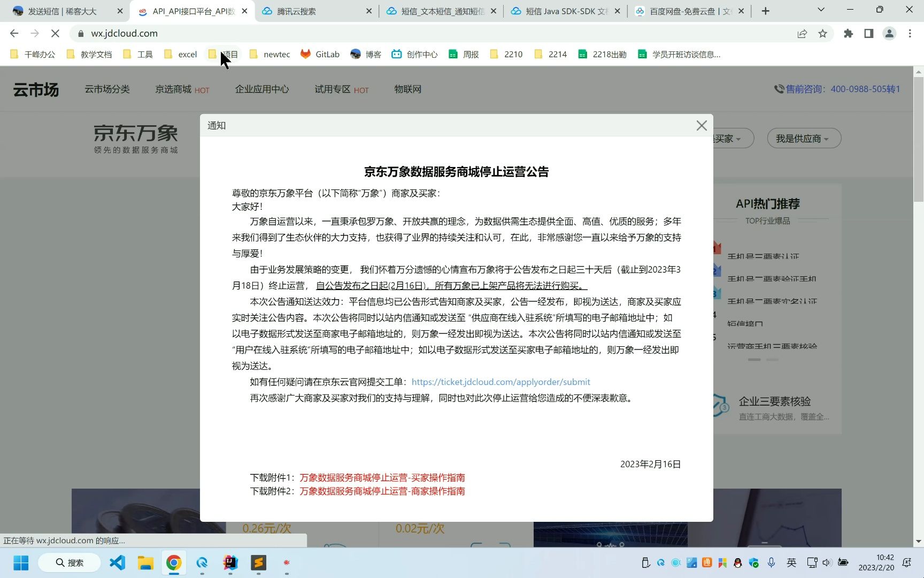Go back with the browser back arrow
Image resolution: width=924 pixels, height=578 pixels.
14,33
